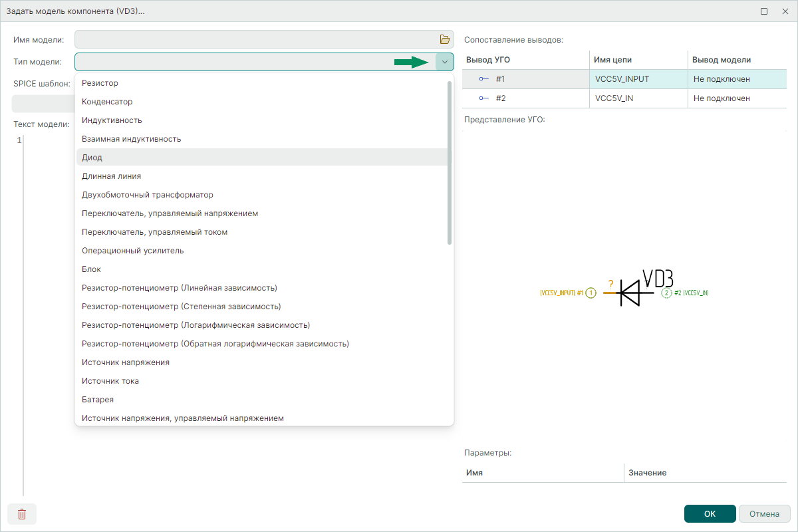Open Вывод модели cell for pin #2

738,98
